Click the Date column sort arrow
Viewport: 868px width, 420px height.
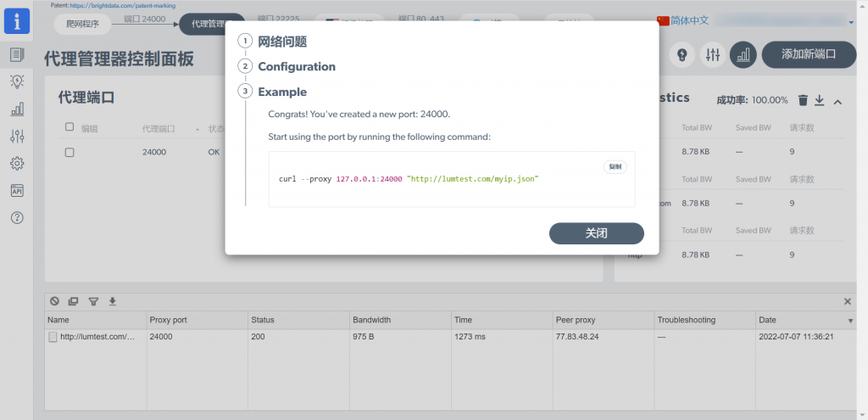click(850, 321)
